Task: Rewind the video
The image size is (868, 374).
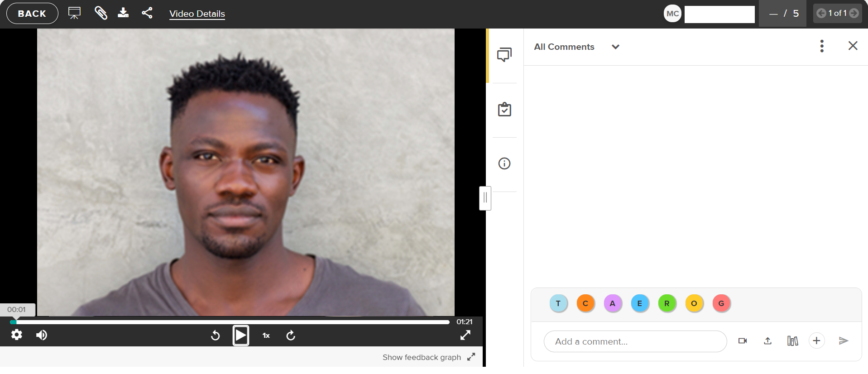Action: click(x=216, y=336)
